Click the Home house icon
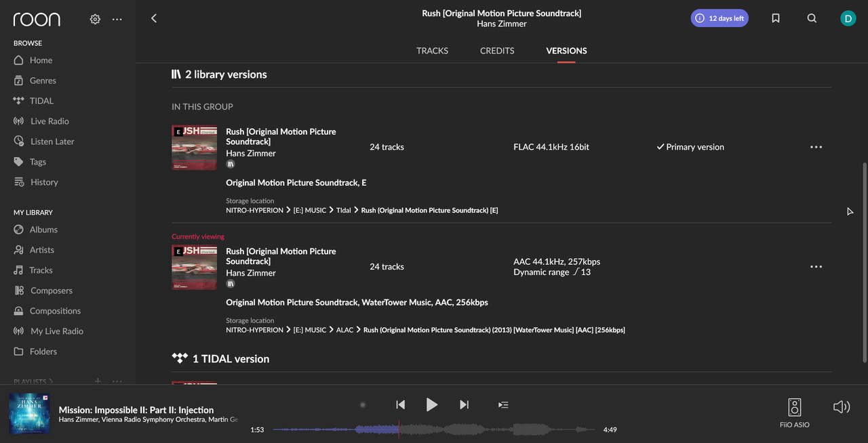 (x=18, y=60)
